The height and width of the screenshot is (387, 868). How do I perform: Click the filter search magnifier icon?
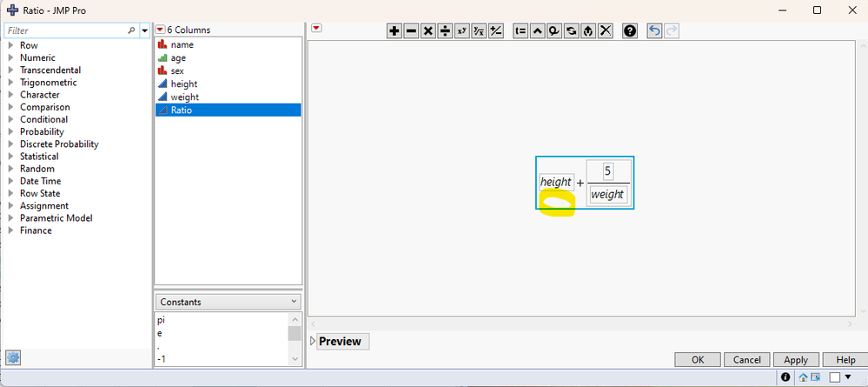[131, 30]
